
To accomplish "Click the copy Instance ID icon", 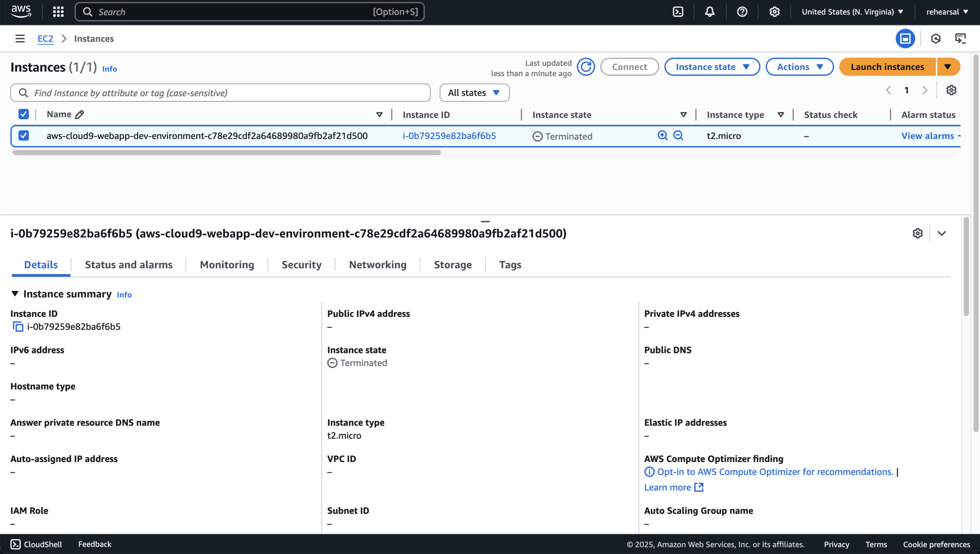I will click(18, 327).
